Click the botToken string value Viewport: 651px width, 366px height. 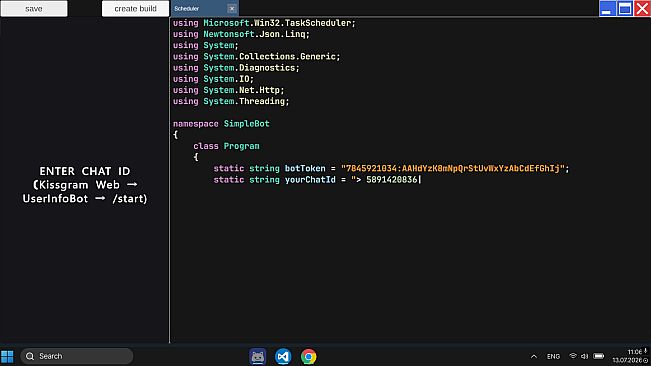[453, 168]
